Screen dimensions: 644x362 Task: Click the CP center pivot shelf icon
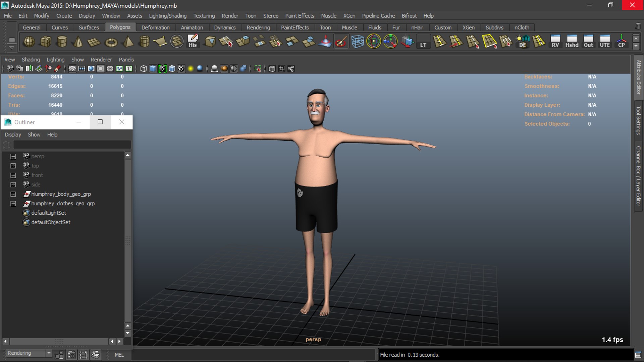[x=621, y=42]
